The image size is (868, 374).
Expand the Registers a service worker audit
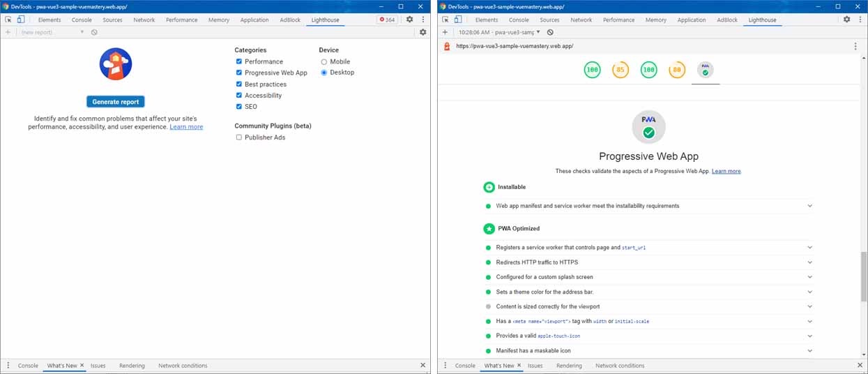click(x=809, y=248)
